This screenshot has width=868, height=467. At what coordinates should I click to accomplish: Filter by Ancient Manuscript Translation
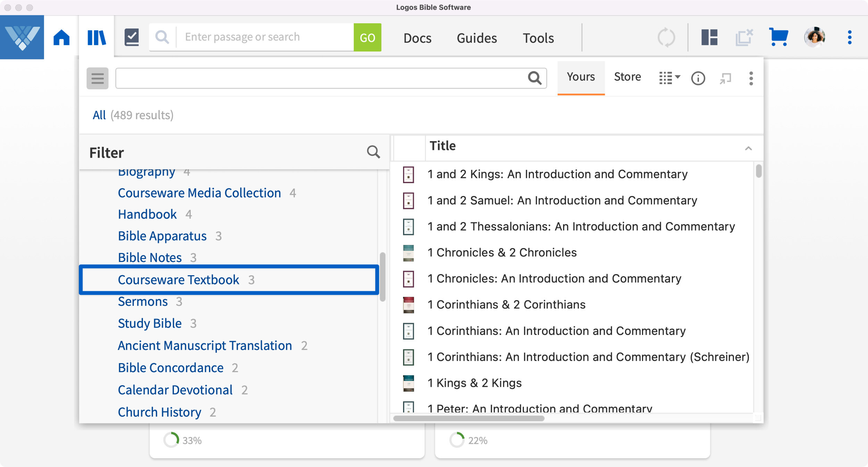click(x=205, y=346)
